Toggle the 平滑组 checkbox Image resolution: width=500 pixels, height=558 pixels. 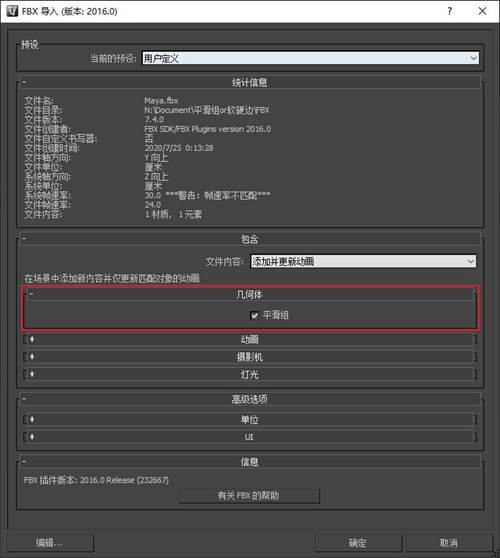(x=254, y=315)
